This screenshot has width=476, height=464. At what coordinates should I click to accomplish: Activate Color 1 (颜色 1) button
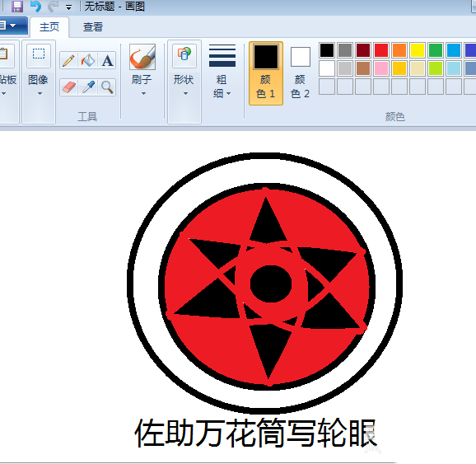point(266,73)
